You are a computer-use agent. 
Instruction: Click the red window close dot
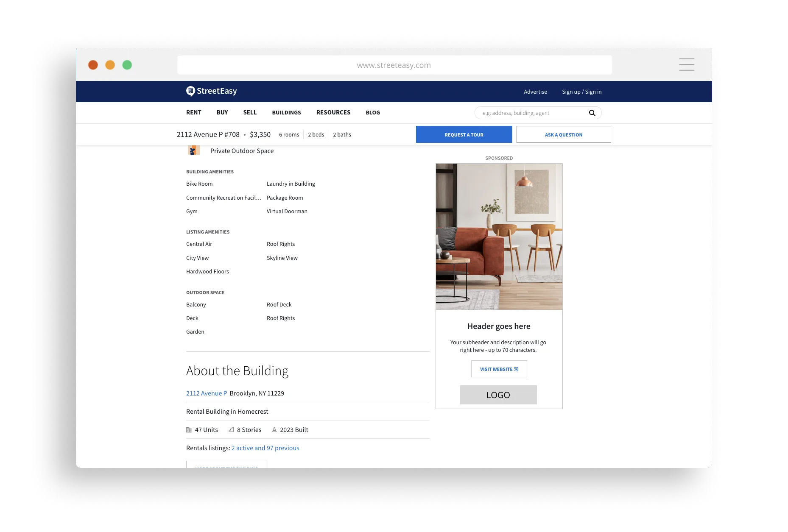pyautogui.click(x=93, y=65)
